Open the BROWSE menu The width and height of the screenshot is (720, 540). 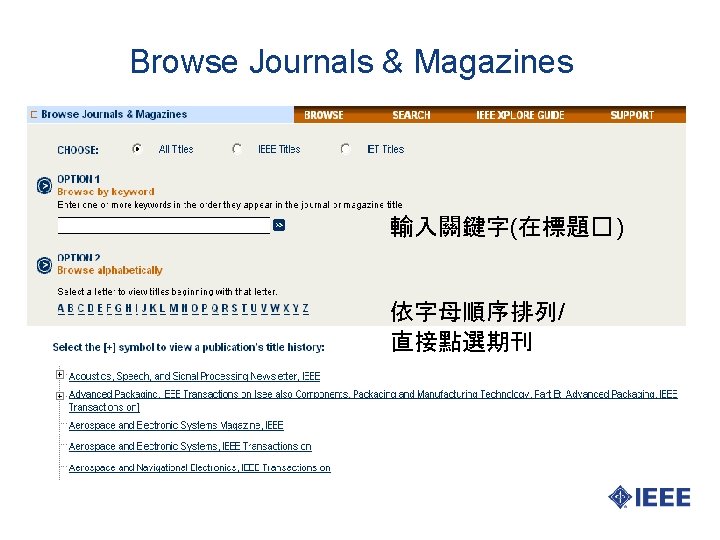pyautogui.click(x=324, y=115)
